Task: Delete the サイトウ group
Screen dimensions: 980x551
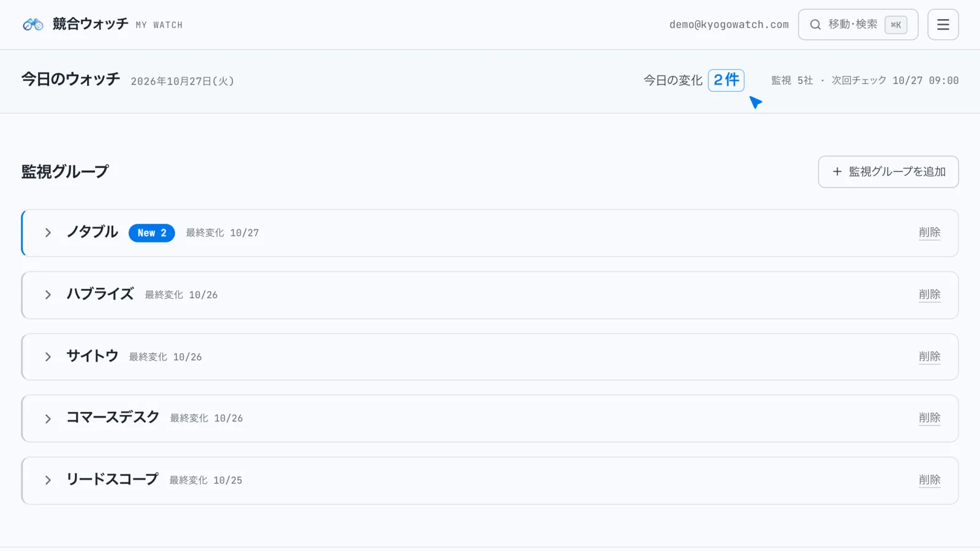Action: pyautogui.click(x=929, y=356)
